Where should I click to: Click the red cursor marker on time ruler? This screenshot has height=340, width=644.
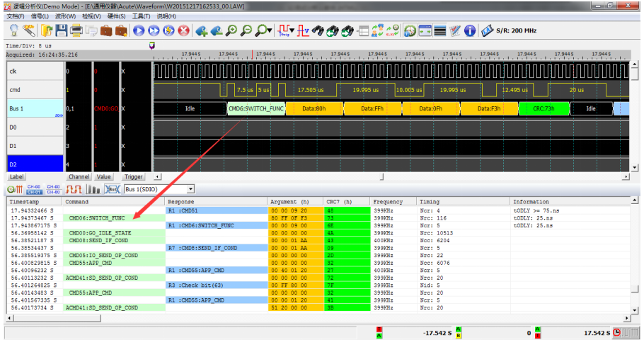[x=252, y=55]
